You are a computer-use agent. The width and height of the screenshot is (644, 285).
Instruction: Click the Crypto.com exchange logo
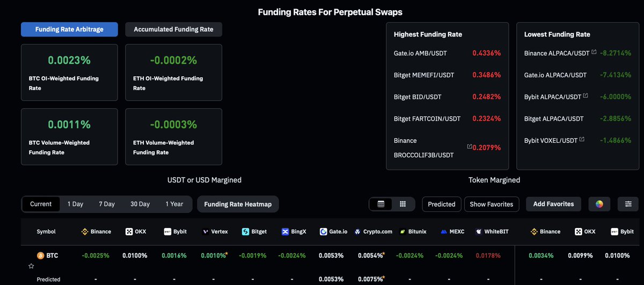(357, 232)
